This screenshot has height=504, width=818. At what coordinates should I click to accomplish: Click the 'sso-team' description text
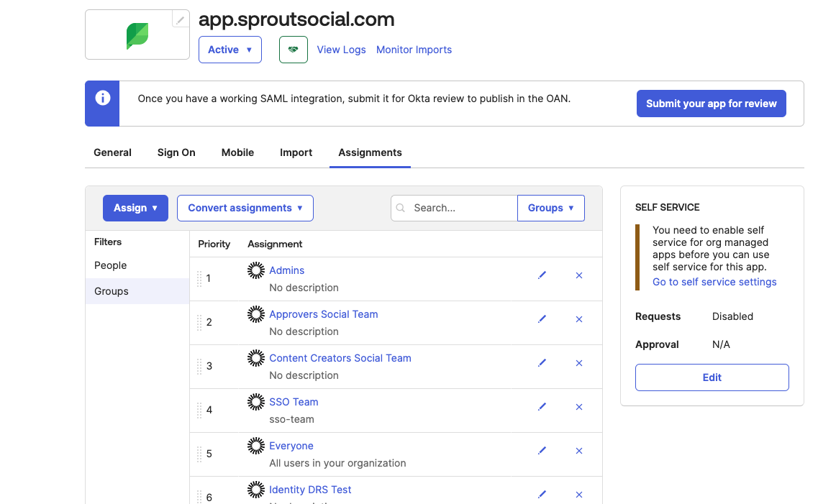[x=291, y=419]
